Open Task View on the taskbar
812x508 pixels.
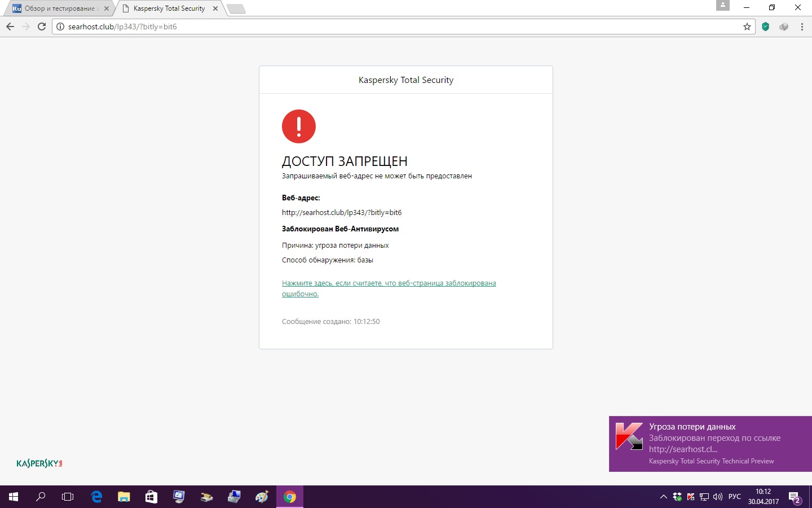(x=68, y=497)
